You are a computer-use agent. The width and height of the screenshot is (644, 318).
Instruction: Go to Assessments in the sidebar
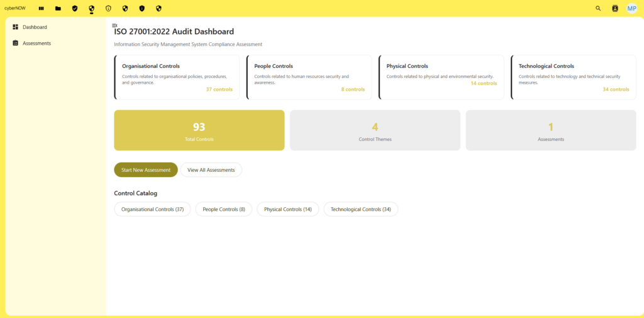(36, 43)
